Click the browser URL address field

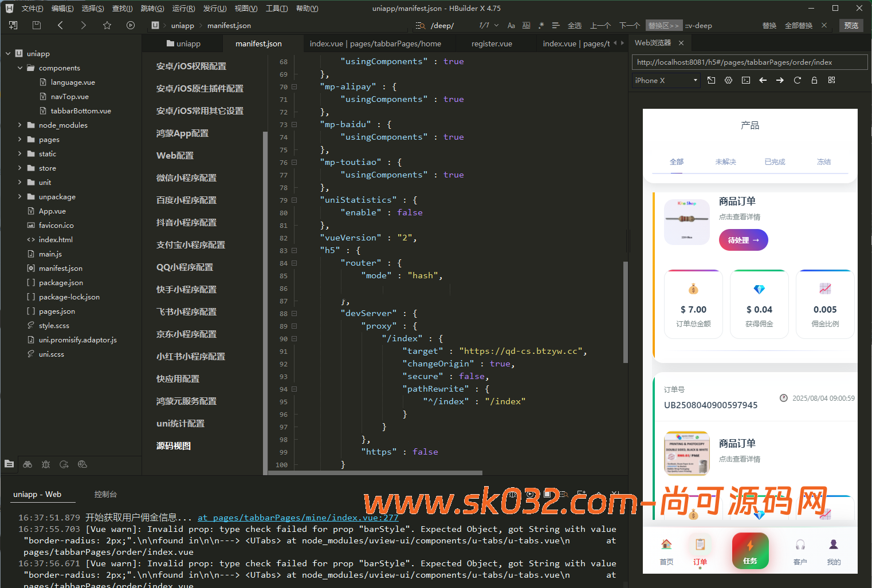point(749,62)
